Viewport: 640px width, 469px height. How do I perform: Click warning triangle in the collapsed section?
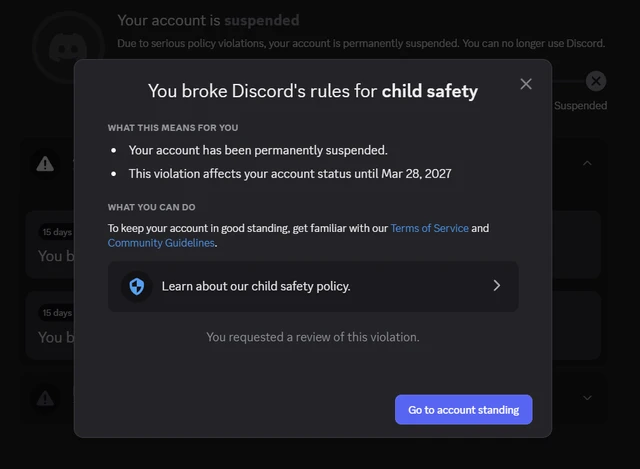click(45, 398)
